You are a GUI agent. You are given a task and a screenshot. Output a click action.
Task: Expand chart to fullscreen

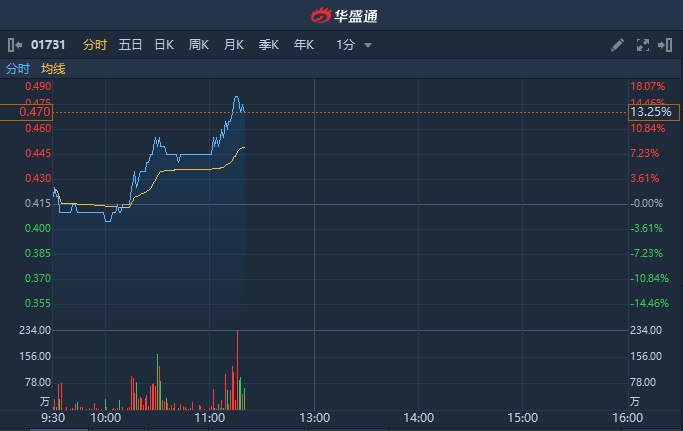(642, 45)
